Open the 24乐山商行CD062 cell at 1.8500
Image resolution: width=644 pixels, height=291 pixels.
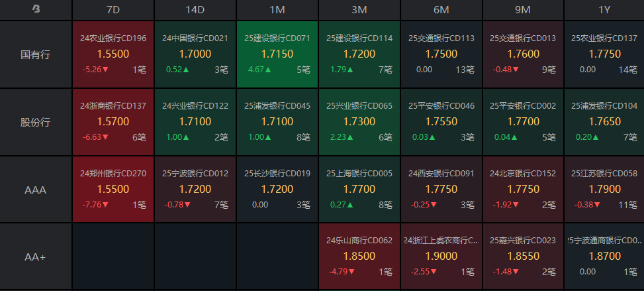click(359, 257)
